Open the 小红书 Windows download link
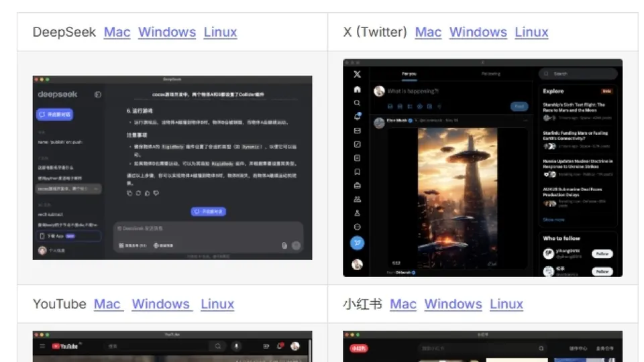The image size is (644, 362). coord(453,304)
